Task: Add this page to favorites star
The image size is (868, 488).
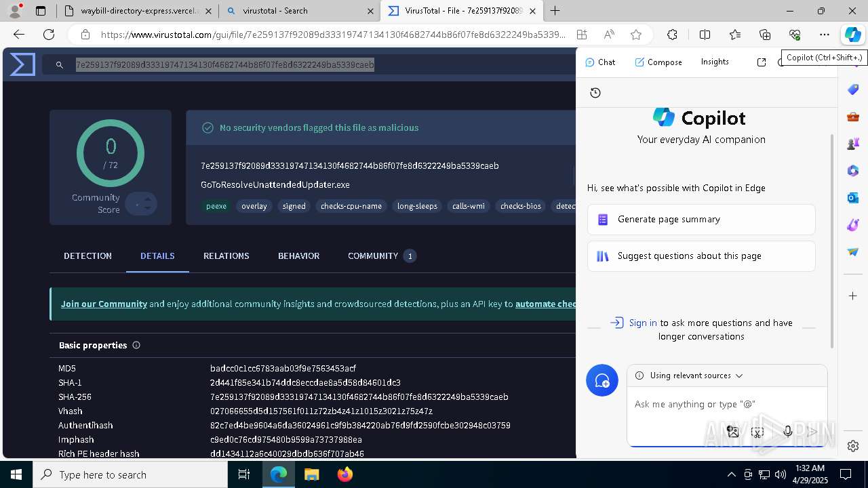Action: point(636,35)
